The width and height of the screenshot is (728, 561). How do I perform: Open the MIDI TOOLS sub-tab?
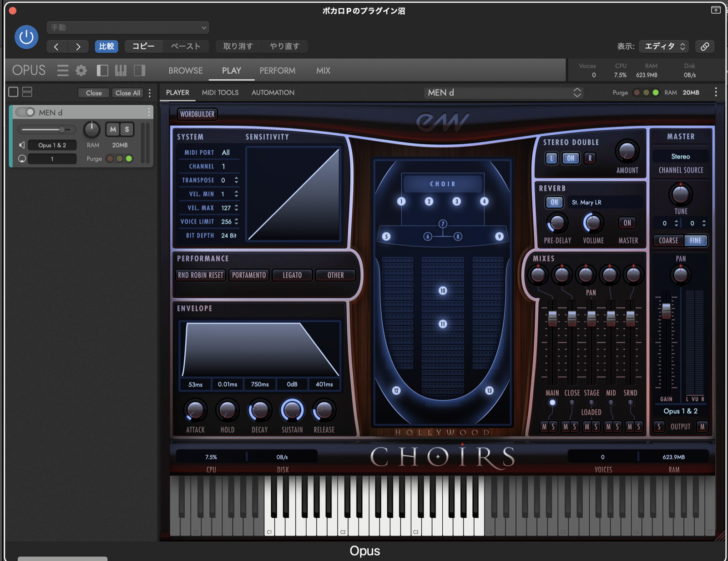coord(220,92)
